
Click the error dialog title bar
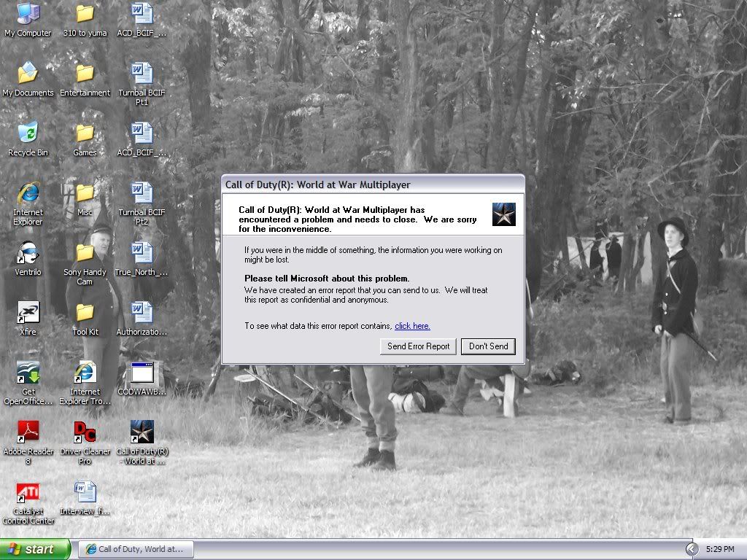[x=373, y=184]
